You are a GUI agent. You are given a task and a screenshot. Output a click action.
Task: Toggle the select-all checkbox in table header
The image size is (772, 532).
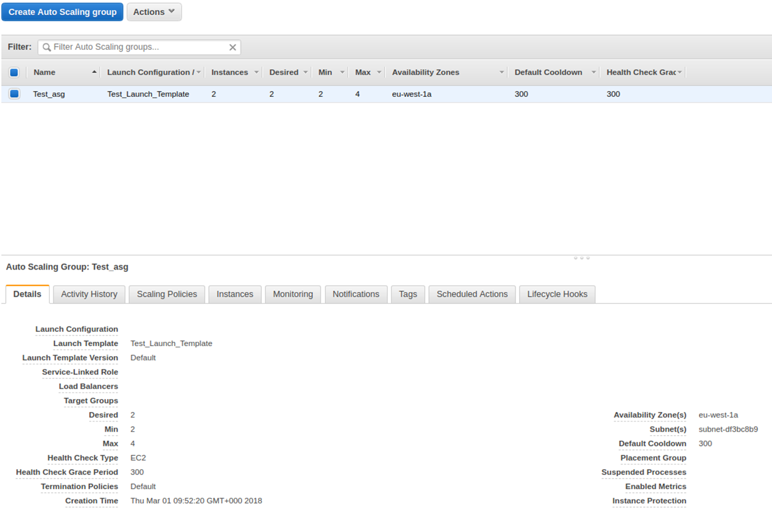pos(14,72)
